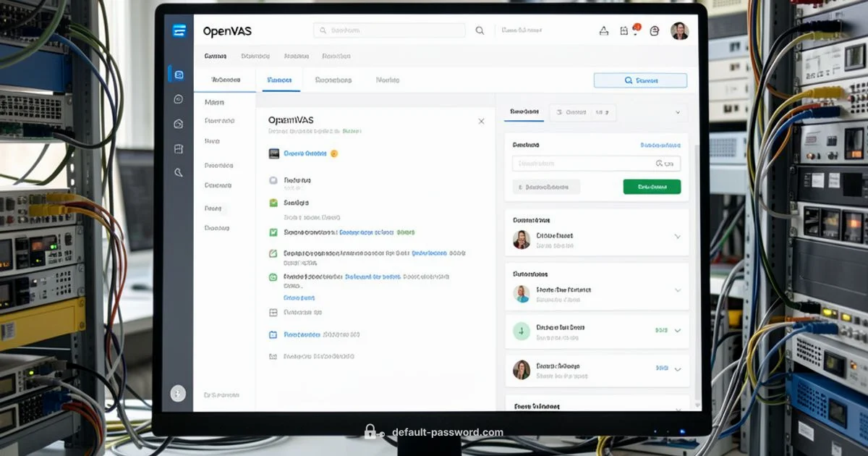Switch to the tab right of the active blue tab
This screenshot has height=456, width=868.
[x=333, y=80]
